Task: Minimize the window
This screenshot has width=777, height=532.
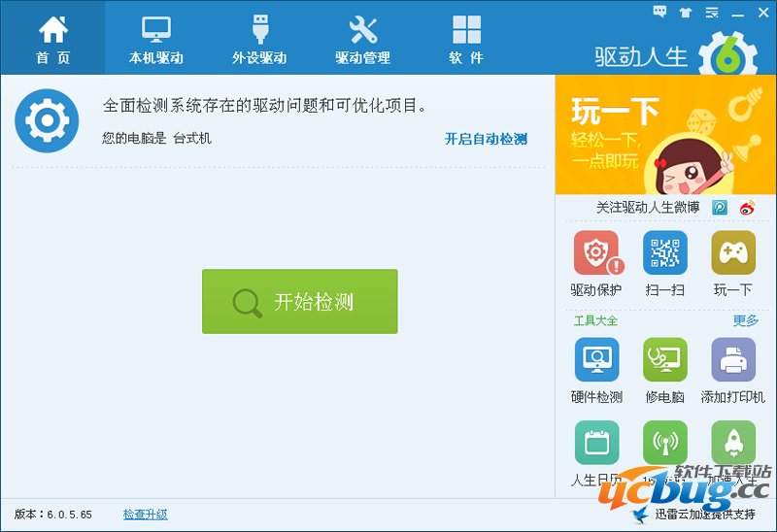Action: tap(738, 13)
